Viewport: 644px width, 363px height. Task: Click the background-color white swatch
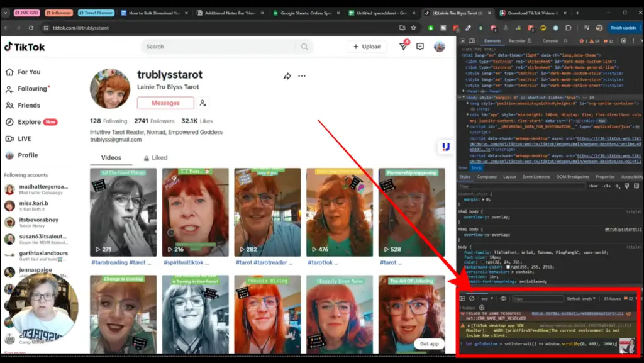pos(508,267)
